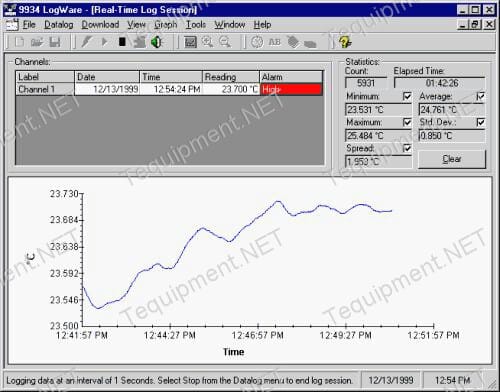This screenshot has height=392, width=500.
Task: Click the Maximum value 25.484 °C
Action: point(378,136)
